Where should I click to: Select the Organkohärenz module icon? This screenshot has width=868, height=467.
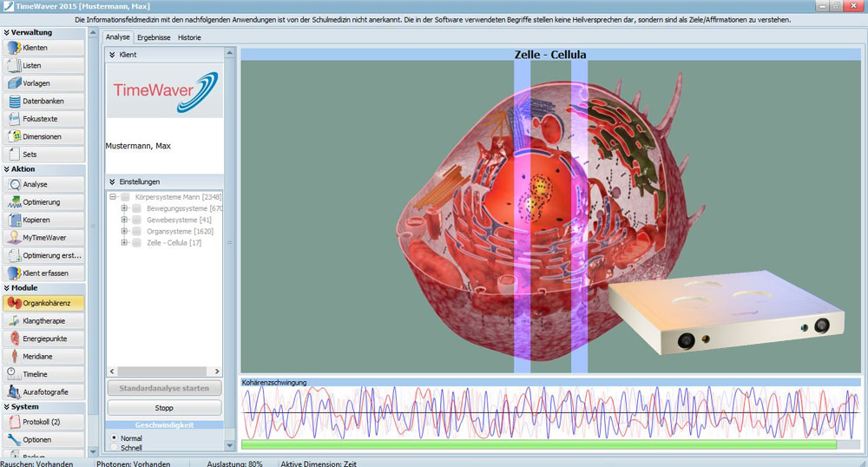pos(15,303)
